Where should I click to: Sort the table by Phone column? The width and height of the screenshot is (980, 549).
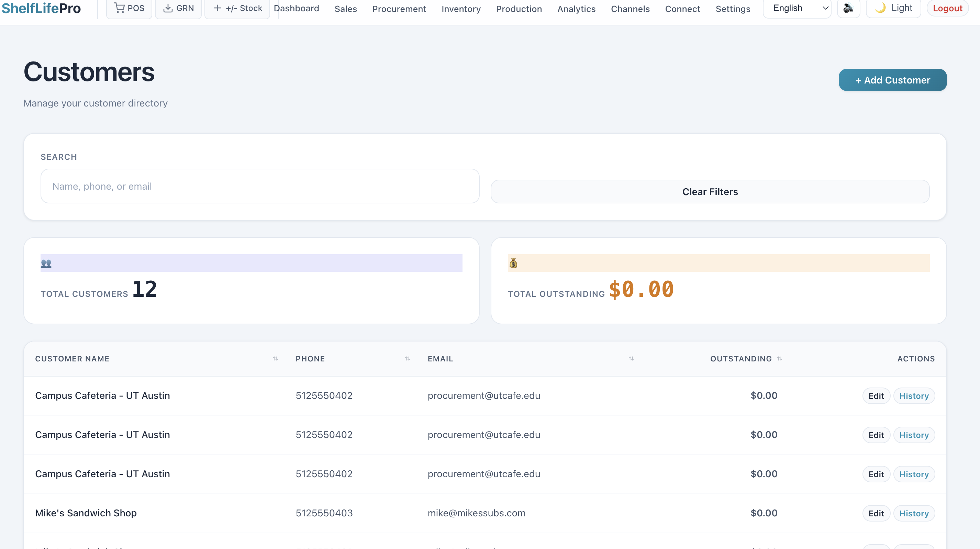(408, 359)
